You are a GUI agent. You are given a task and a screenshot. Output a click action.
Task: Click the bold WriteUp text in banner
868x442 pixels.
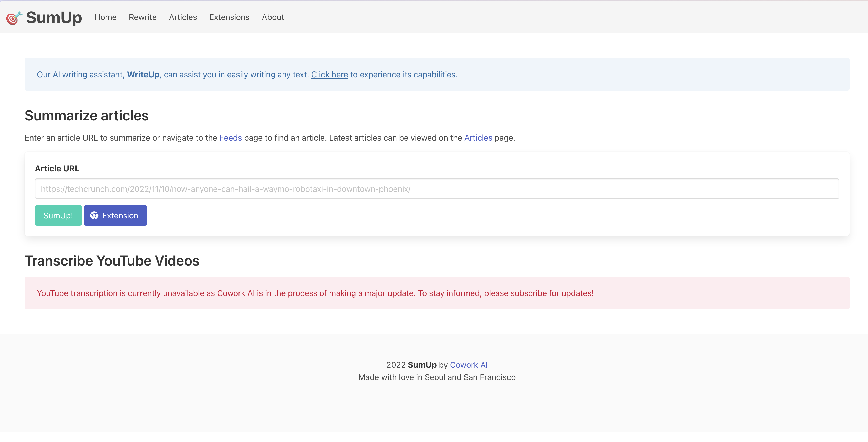[x=143, y=75]
